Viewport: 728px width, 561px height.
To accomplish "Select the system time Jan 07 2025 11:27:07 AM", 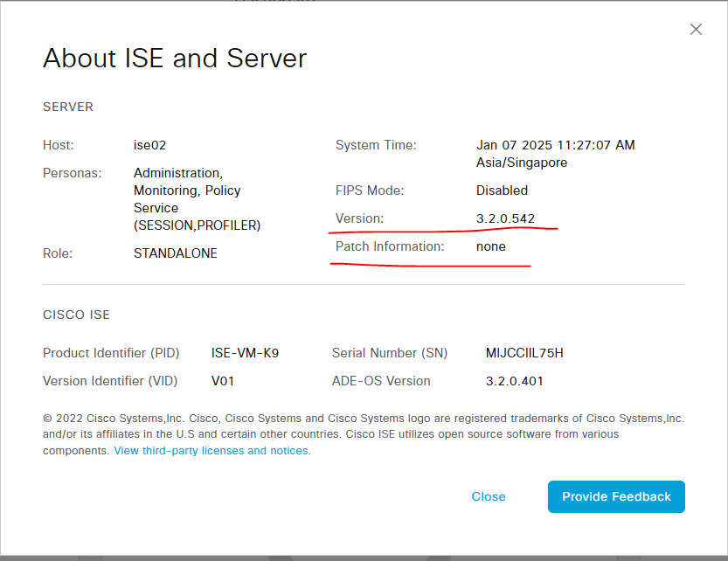I will point(555,145).
